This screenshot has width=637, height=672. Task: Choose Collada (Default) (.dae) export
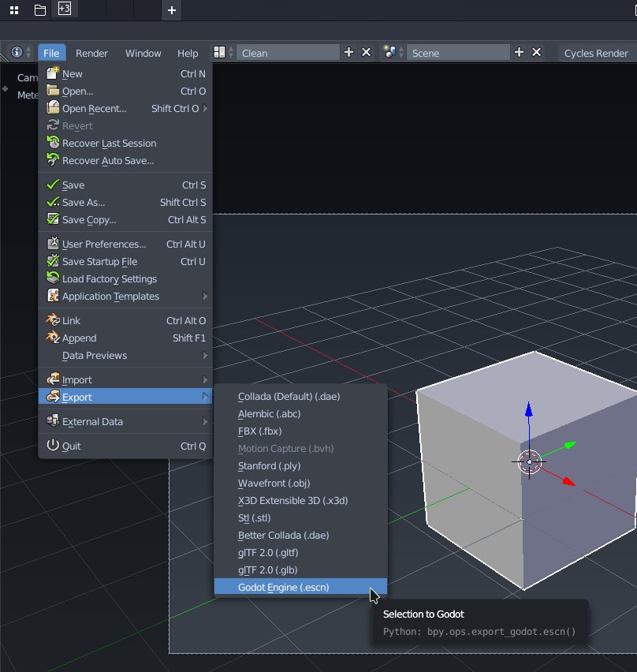click(x=300, y=397)
